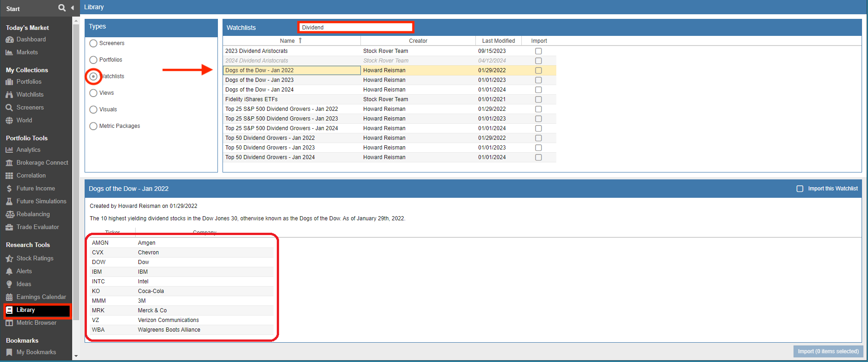Open Future Income in Portfolio Tools
This screenshot has width=868, height=362.
pos(35,189)
